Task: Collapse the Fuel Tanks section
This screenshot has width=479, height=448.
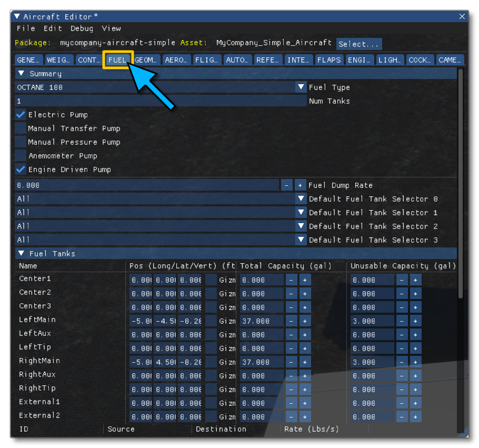Action: [x=21, y=253]
